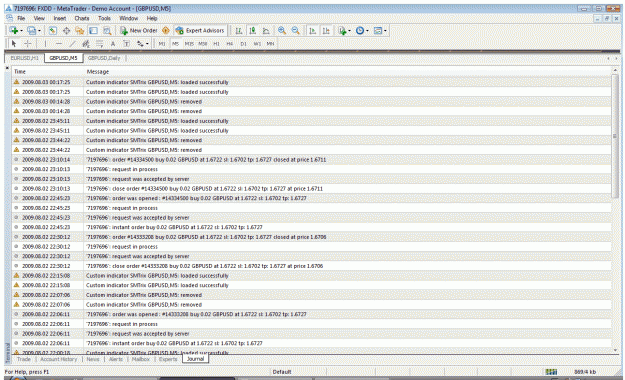This screenshot has width=625, height=380.
Task: Open the Experts terminal tab
Action: tap(168, 359)
